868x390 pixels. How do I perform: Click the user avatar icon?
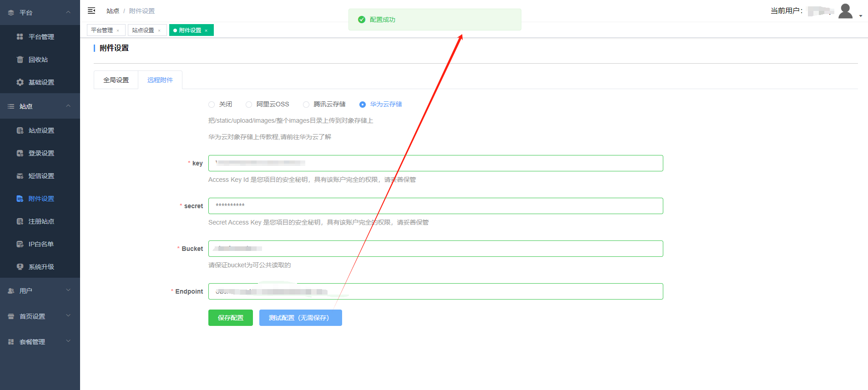[845, 11]
